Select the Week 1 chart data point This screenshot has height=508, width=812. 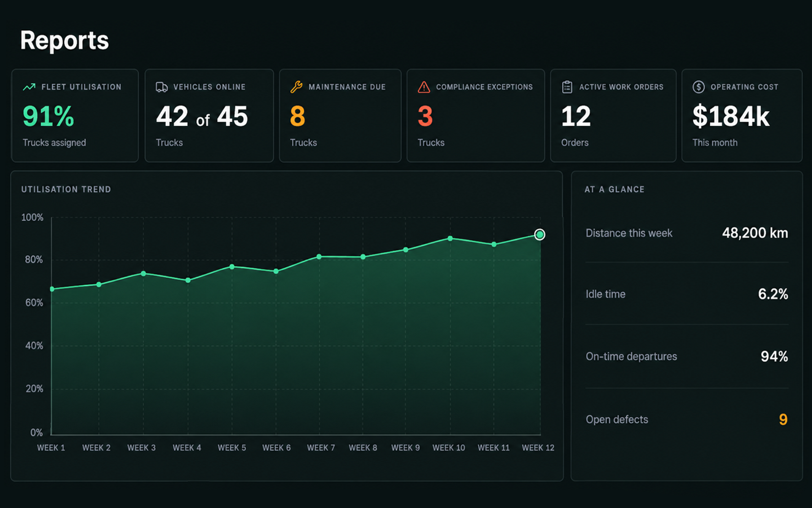(52, 289)
